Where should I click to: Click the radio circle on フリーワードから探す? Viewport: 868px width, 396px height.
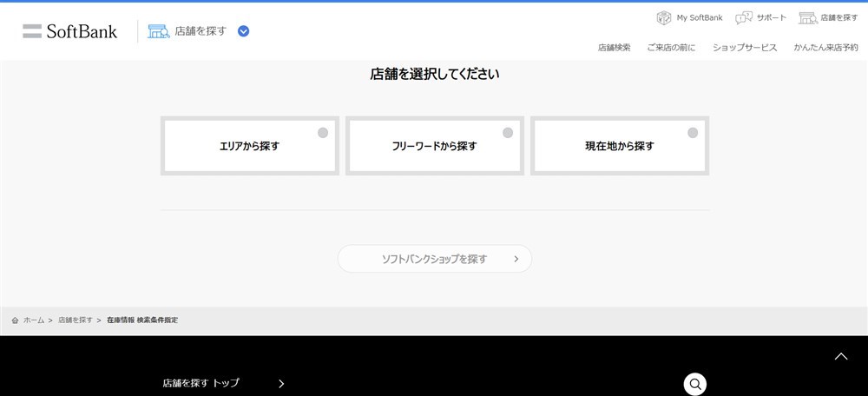click(508, 133)
